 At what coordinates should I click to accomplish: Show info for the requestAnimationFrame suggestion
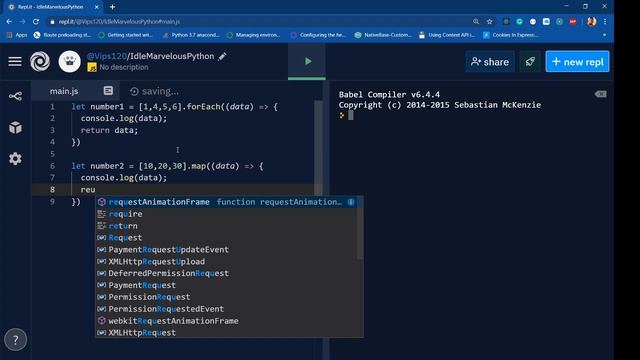pyautogui.click(x=351, y=202)
